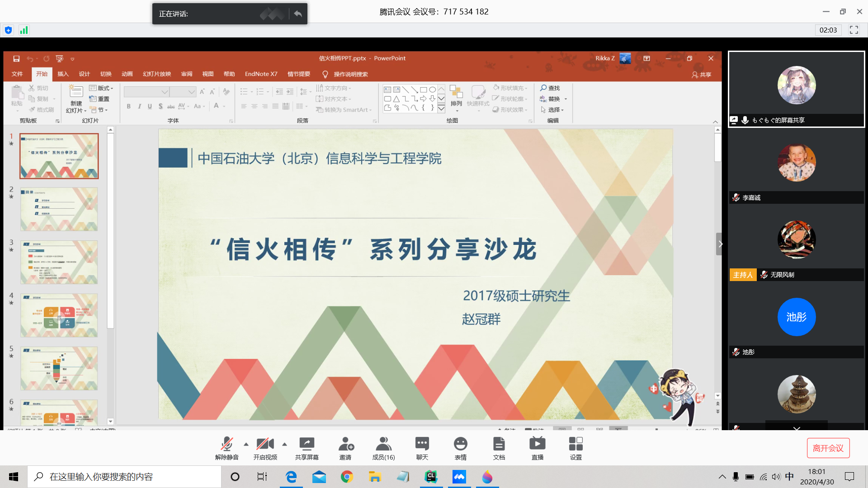Screen dimensions: 868x488
Task: Switch to the 插入 (Insert) ribbon tab
Action: tap(63, 74)
